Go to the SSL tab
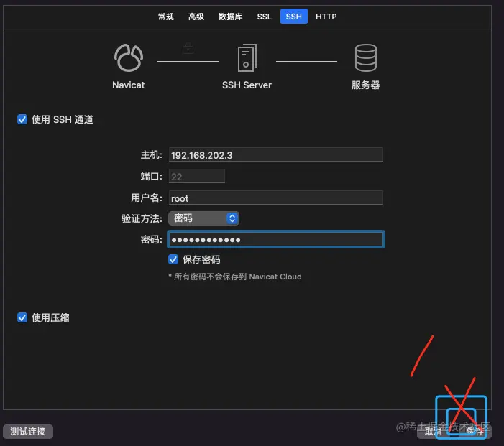 pos(264,17)
